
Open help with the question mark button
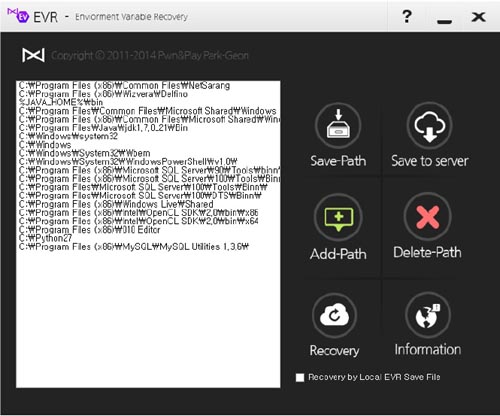click(x=407, y=16)
